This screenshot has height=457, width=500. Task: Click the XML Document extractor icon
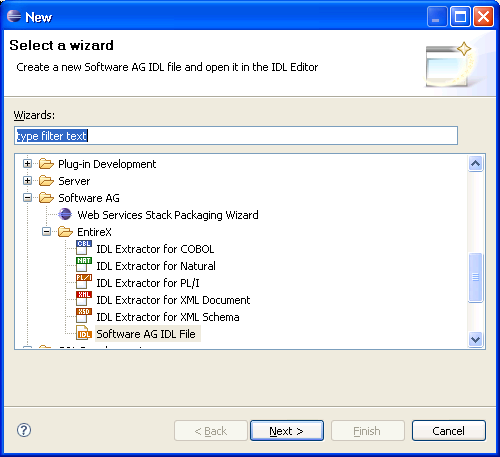point(84,299)
